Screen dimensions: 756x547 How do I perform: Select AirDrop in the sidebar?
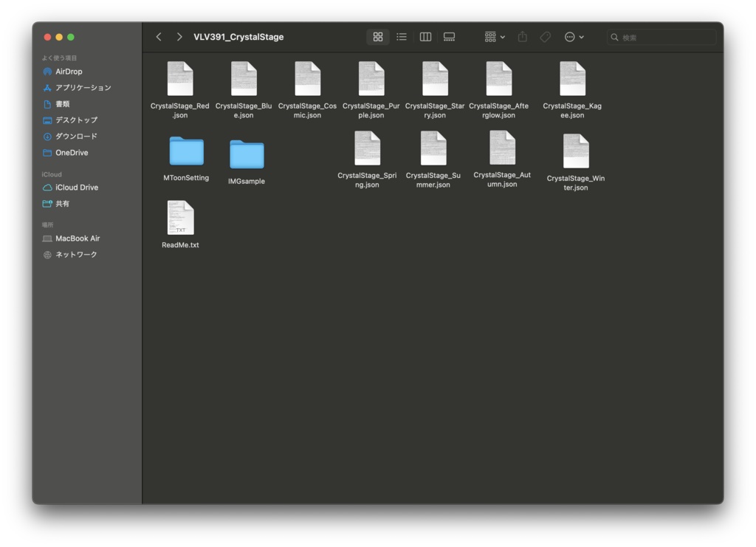point(69,72)
